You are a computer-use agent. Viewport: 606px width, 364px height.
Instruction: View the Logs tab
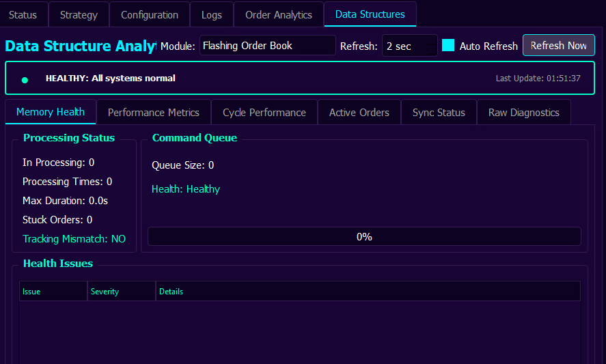coord(212,14)
